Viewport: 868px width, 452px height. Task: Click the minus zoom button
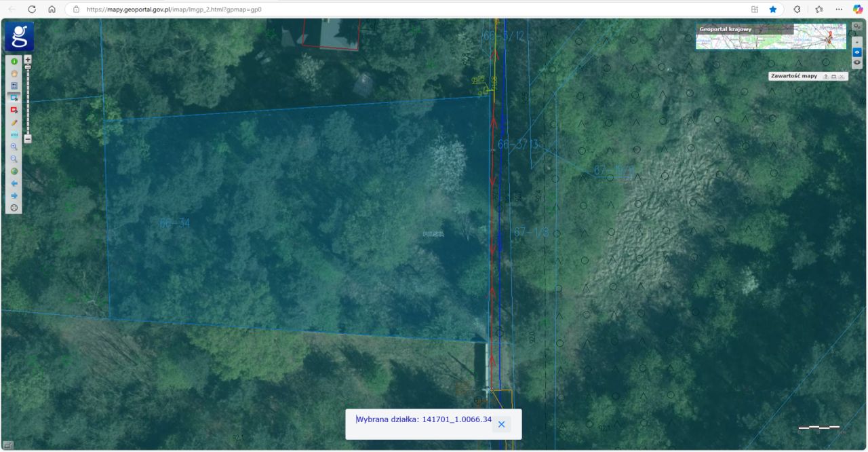point(28,138)
